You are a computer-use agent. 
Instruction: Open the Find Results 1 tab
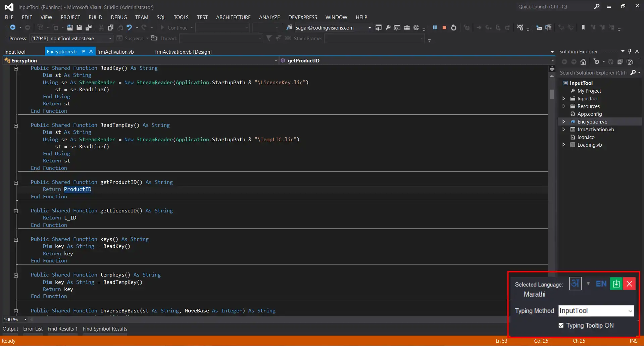pyautogui.click(x=63, y=329)
